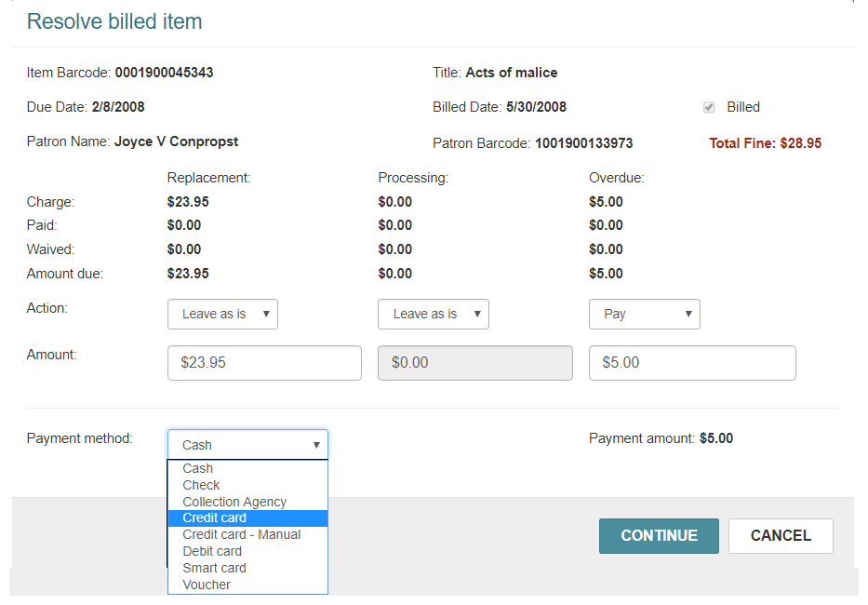868x605 pixels.
Task: Click the Replacement amount field
Action: pos(264,363)
